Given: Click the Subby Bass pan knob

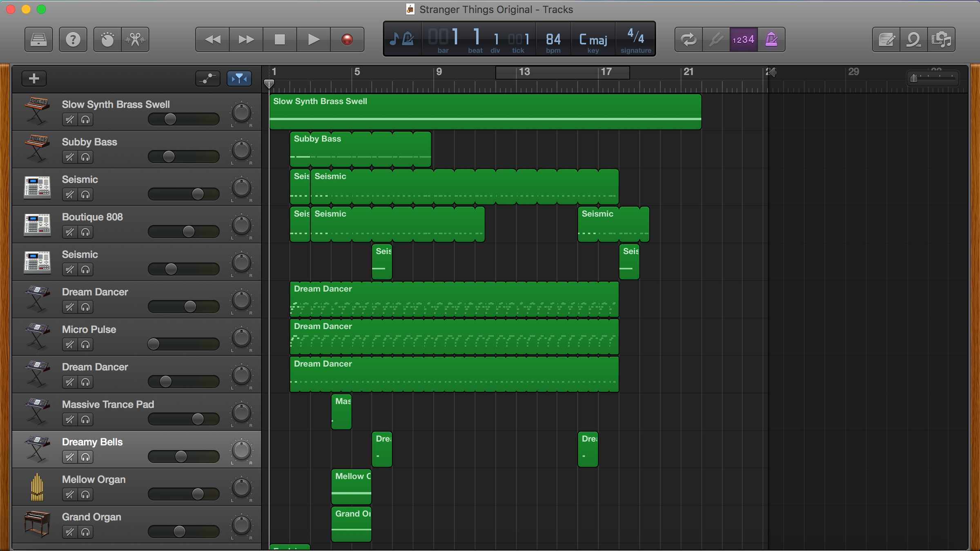Looking at the screenshot, I should (241, 151).
